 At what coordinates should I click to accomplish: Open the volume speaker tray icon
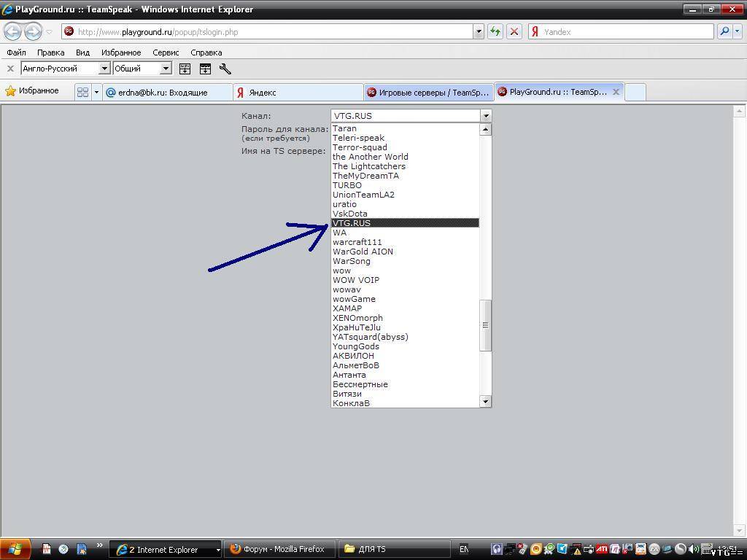(x=694, y=549)
